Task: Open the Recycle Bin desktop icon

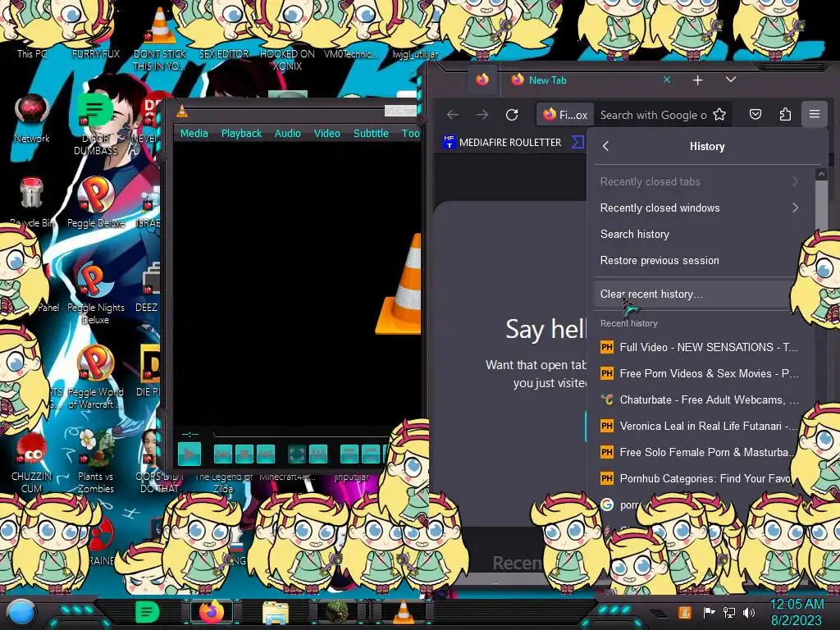Action: click(x=31, y=202)
